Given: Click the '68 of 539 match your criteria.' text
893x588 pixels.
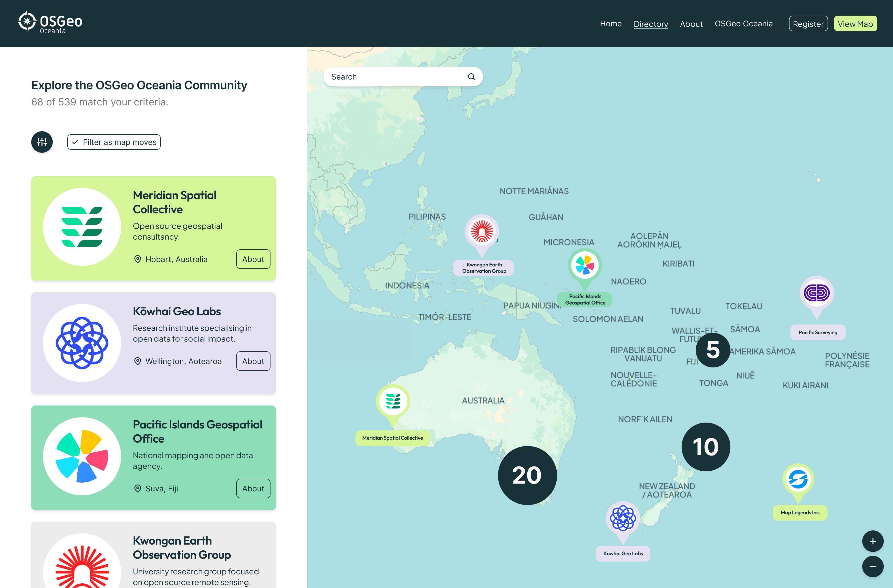Looking at the screenshot, I should pos(100,102).
